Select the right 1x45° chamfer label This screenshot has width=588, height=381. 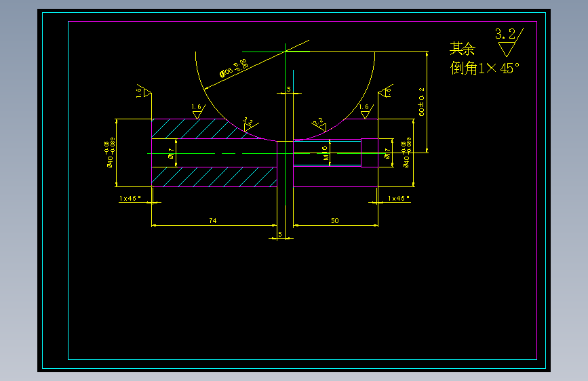coord(399,198)
